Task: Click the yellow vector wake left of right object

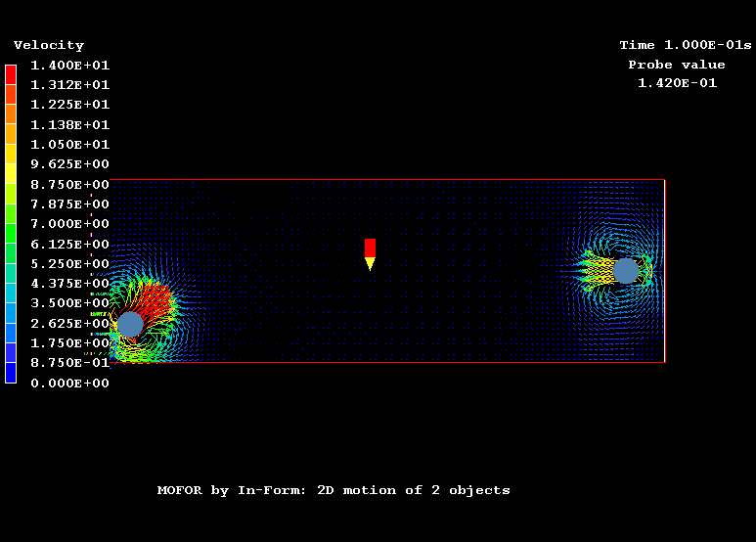Action: tap(598, 271)
